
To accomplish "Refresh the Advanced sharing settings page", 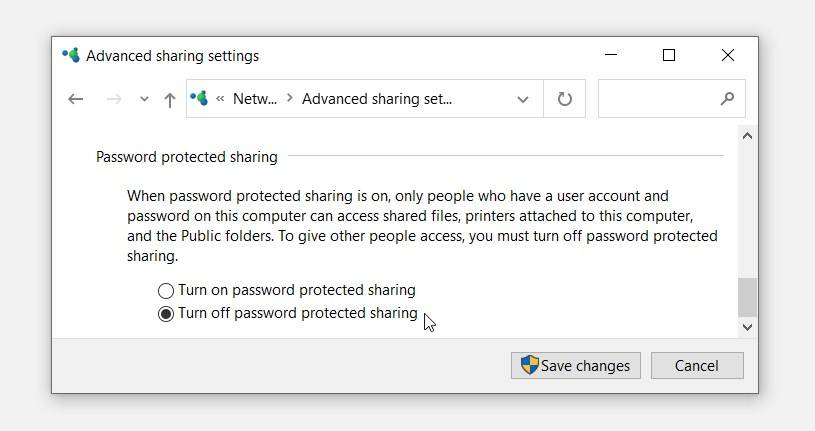I will click(564, 99).
